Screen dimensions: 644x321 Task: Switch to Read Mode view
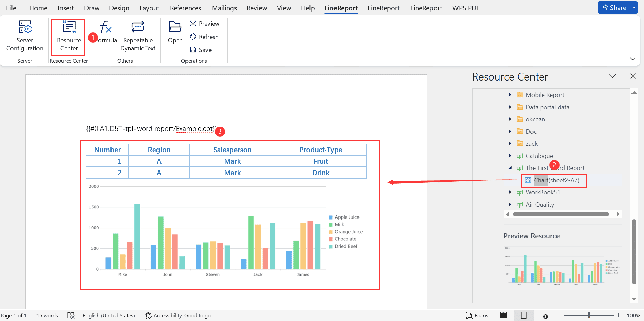(503, 315)
